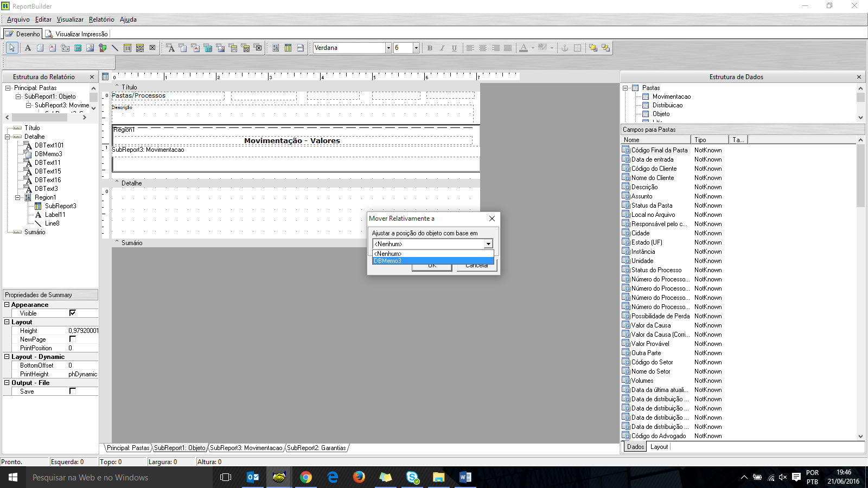This screenshot has height=488, width=868.
Task: Toggle the NewPage property checkbox
Action: (x=72, y=339)
